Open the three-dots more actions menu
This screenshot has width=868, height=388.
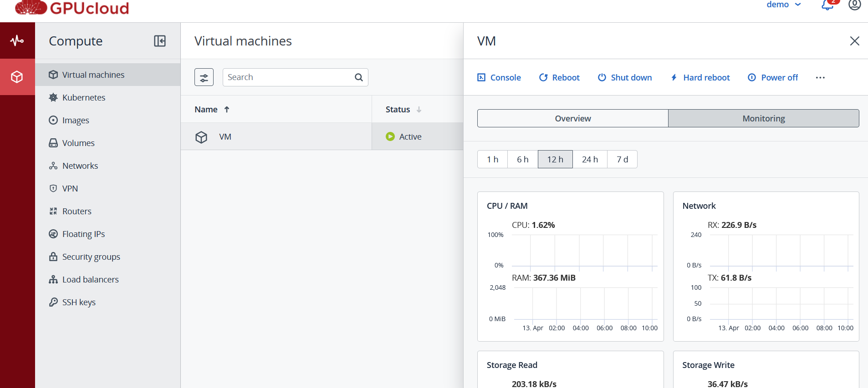click(820, 78)
